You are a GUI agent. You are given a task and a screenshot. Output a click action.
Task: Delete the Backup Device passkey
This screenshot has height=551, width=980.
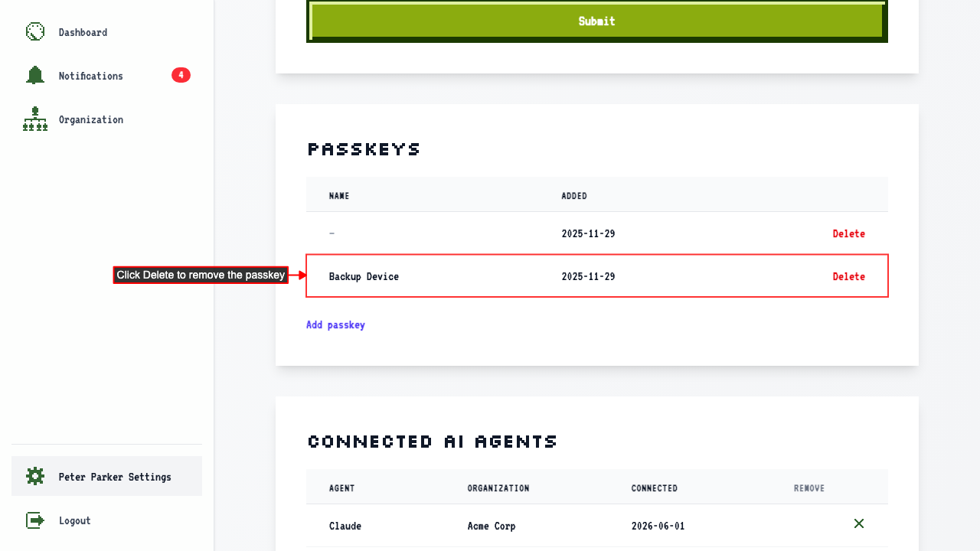click(849, 276)
